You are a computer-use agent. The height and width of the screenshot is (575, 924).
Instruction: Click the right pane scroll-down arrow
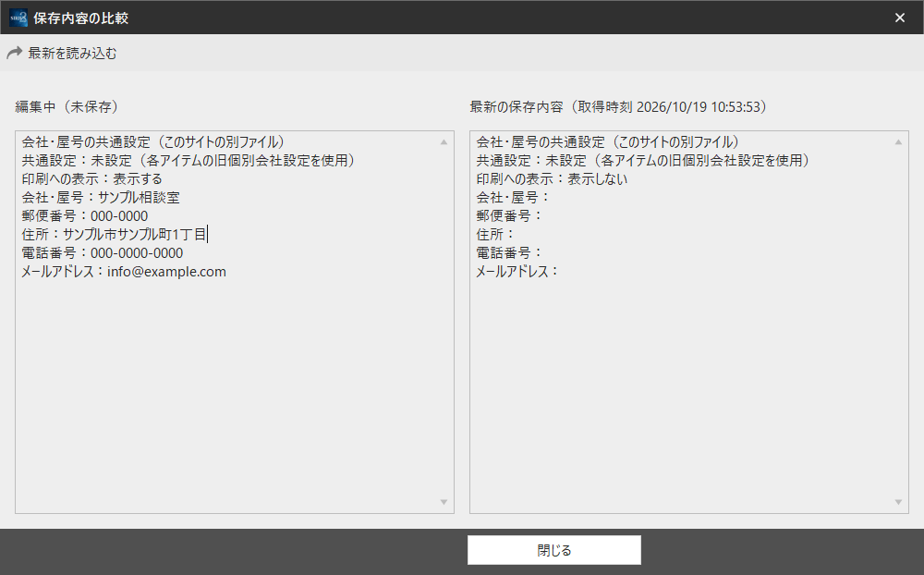[898, 502]
